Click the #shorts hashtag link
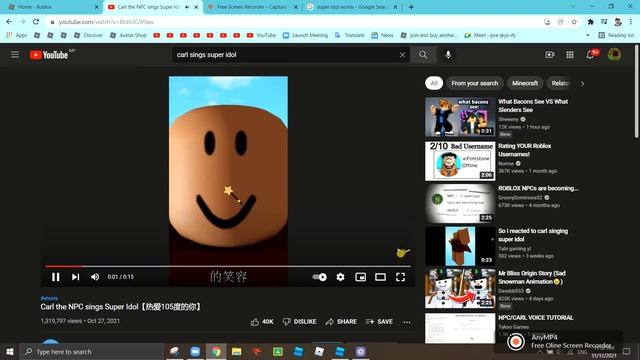Screen dimensions: 640x360 point(49,298)
